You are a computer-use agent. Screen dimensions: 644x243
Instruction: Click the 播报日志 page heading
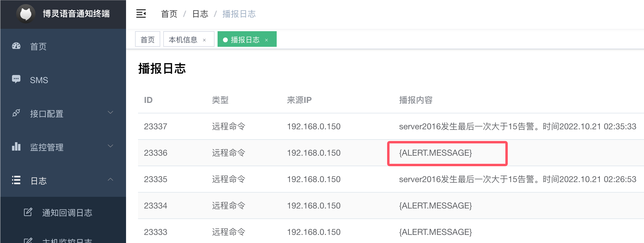pyautogui.click(x=162, y=68)
